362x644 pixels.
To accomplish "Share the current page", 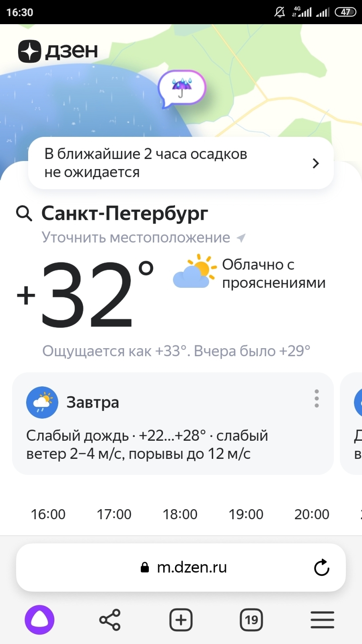I will 110,620.
